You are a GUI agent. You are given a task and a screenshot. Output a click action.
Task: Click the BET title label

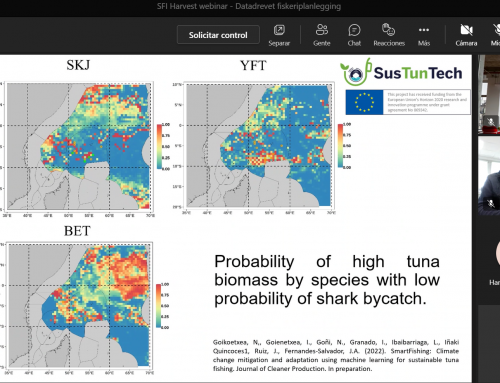point(77,231)
